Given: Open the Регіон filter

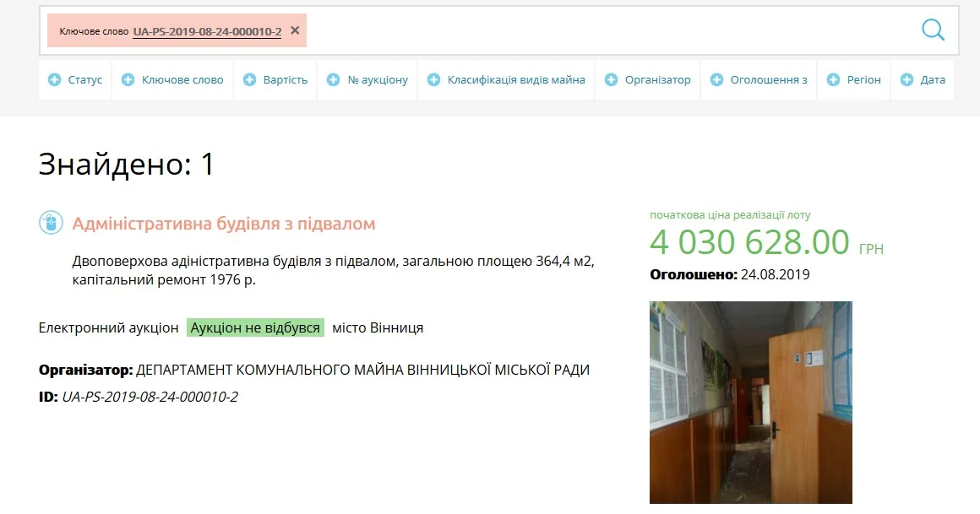Looking at the screenshot, I should (854, 80).
